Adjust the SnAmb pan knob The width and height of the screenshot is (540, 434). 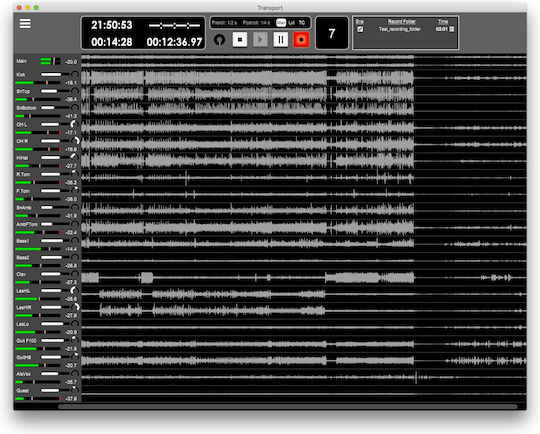tap(74, 207)
